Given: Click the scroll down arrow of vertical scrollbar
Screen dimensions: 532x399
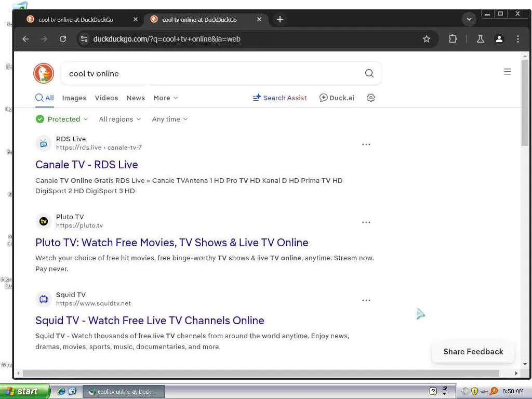Looking at the screenshot, I should pyautogui.click(x=525, y=364).
